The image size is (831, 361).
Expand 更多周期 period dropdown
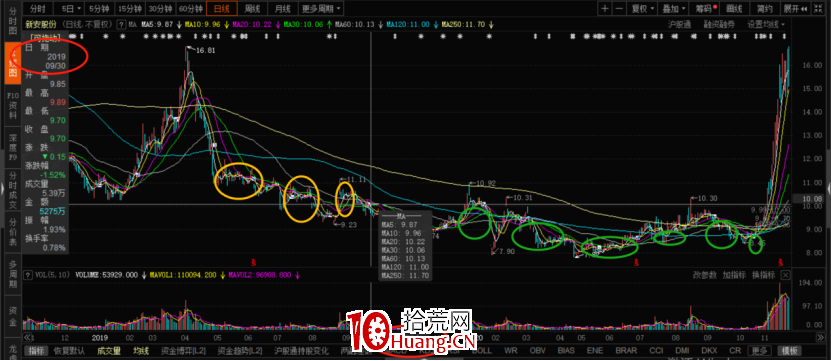click(x=321, y=8)
